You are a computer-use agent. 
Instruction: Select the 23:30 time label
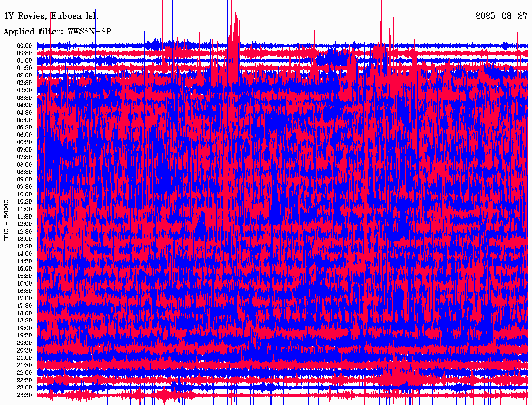click(24, 395)
